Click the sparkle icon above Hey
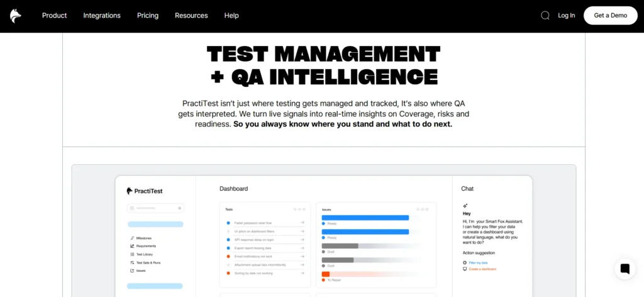 pos(465,205)
